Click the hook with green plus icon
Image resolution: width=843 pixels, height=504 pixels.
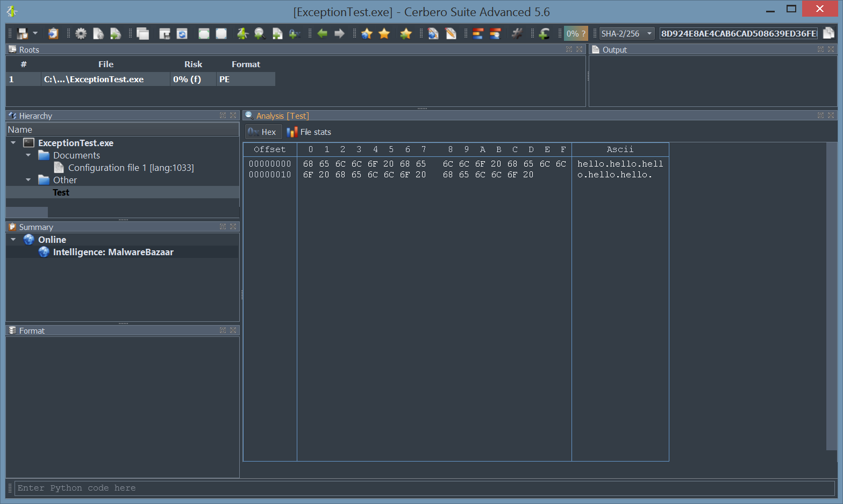point(544,33)
